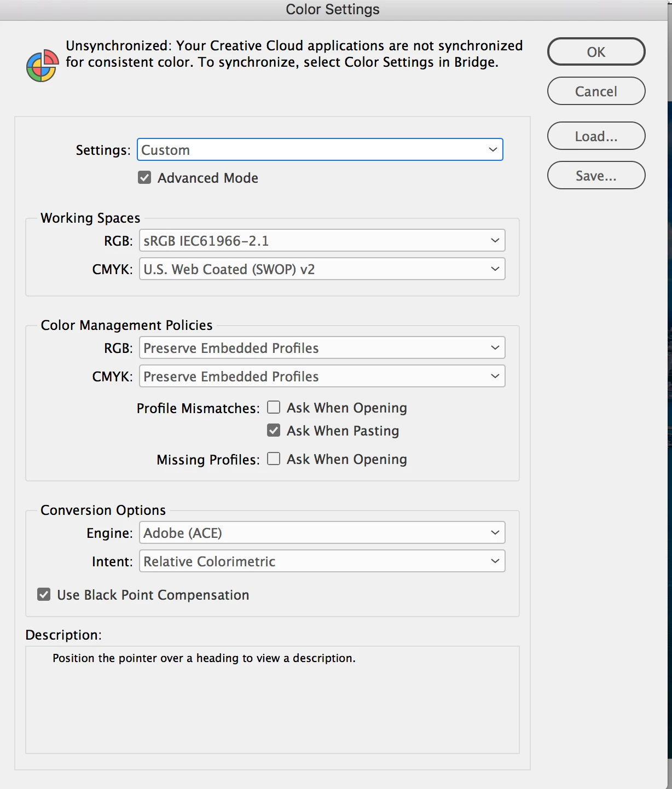
Task: Click the Intent label
Action: tap(112, 561)
